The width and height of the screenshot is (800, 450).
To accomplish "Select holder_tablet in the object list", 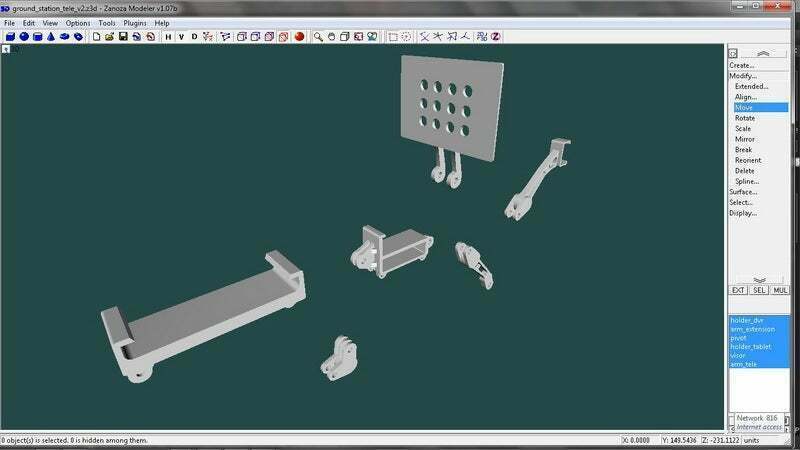I will [751, 346].
